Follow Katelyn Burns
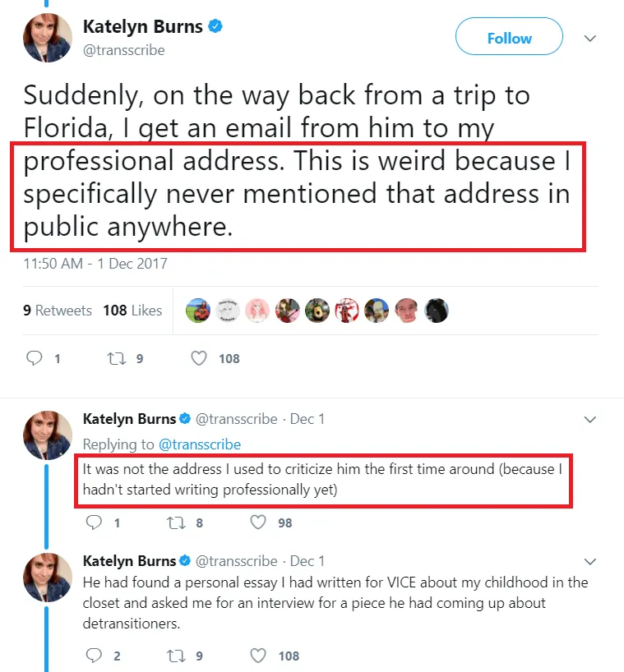This screenshot has height=672, width=624. point(509,36)
